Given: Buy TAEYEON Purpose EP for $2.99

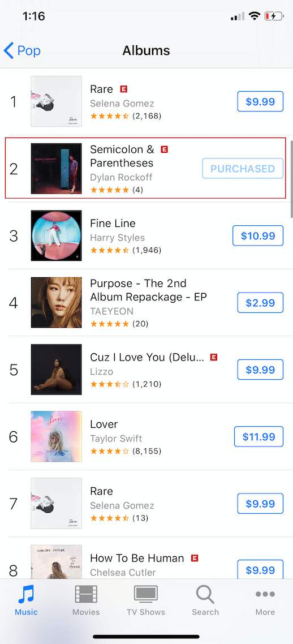Looking at the screenshot, I should point(260,303).
